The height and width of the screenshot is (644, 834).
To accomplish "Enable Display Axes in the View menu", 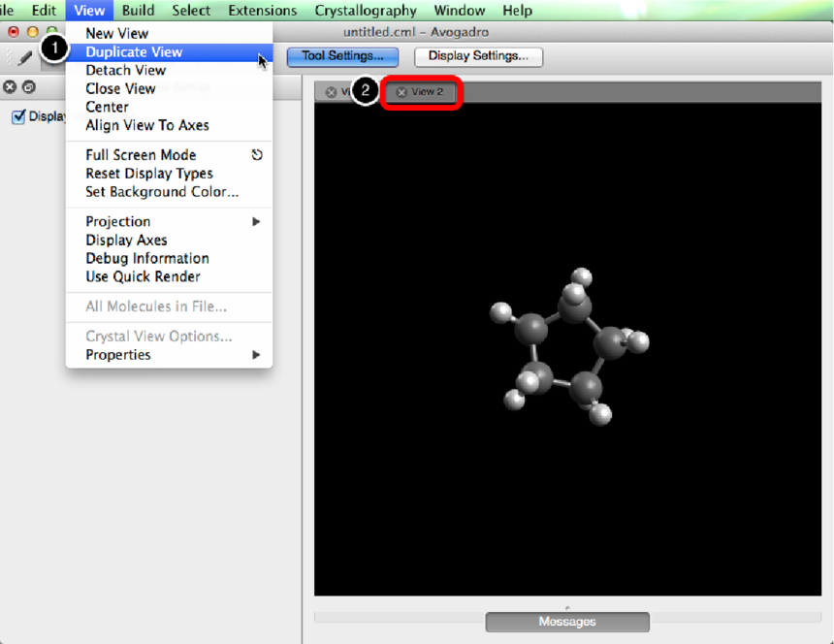I will click(x=126, y=241).
